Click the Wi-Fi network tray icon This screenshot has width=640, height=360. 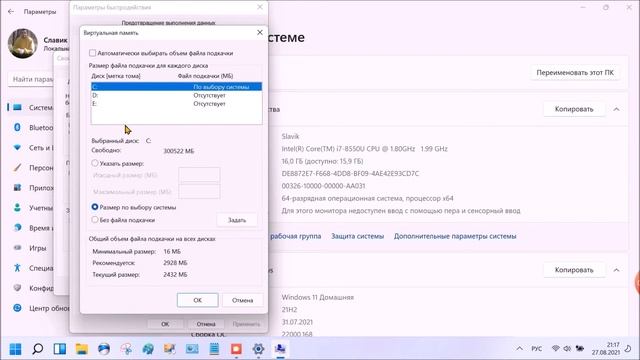point(555,349)
